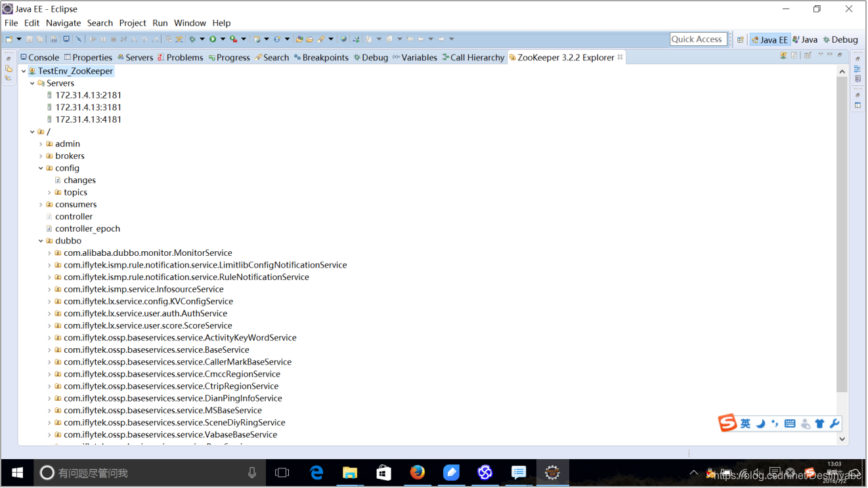
Task: Click the Save icon in toolbar
Action: (29, 39)
